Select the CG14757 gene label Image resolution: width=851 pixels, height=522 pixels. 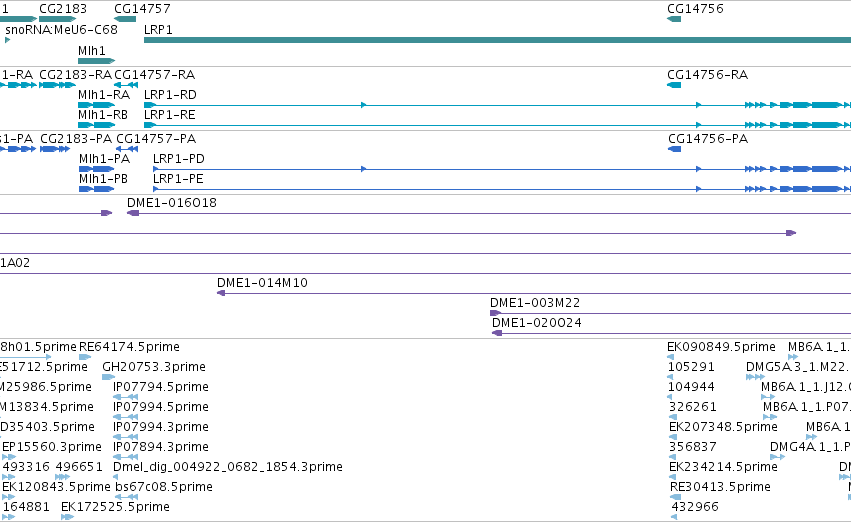pos(142,9)
